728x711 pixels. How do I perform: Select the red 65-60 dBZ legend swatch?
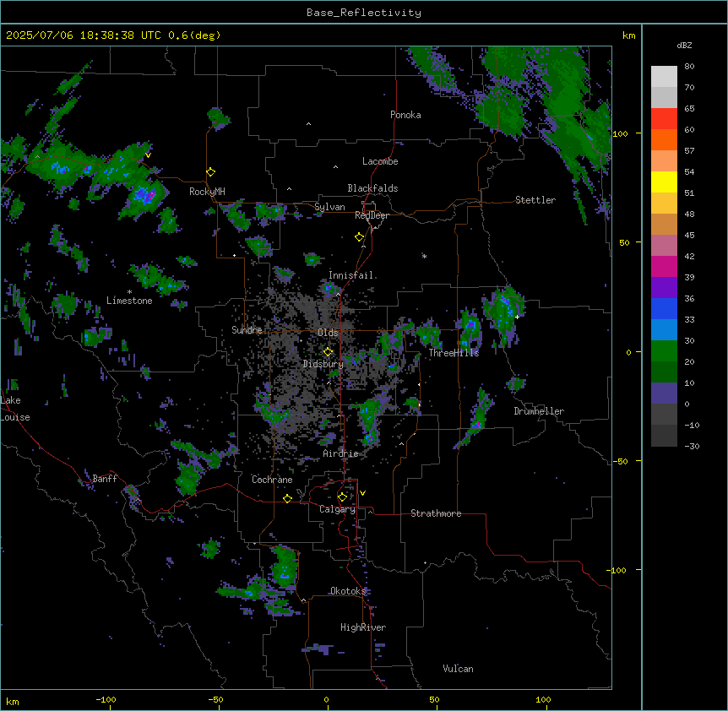[x=664, y=119]
